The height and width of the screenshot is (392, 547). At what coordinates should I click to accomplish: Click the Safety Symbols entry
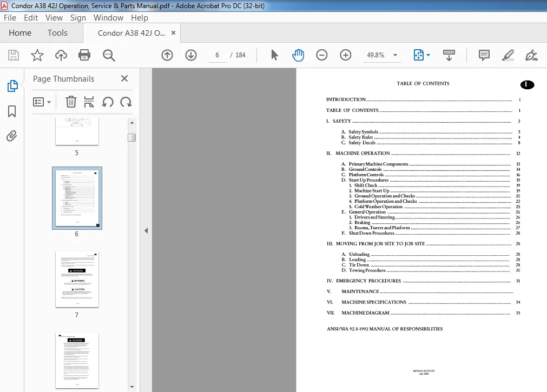pos(431,132)
